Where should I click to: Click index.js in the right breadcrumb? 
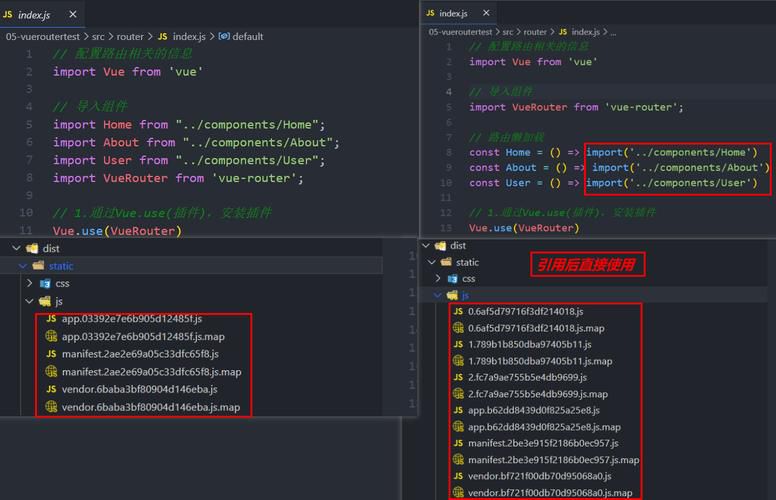[585, 32]
